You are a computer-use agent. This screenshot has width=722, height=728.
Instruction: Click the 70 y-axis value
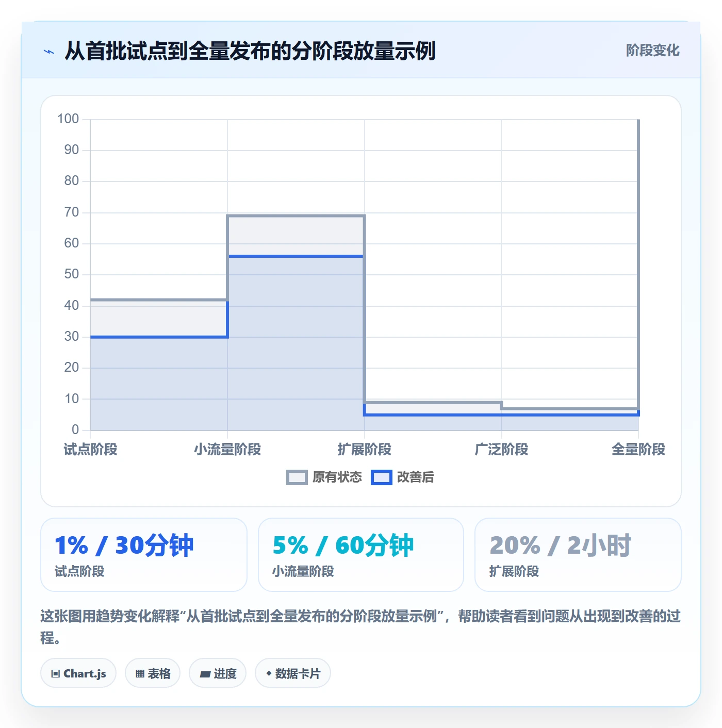click(x=72, y=212)
